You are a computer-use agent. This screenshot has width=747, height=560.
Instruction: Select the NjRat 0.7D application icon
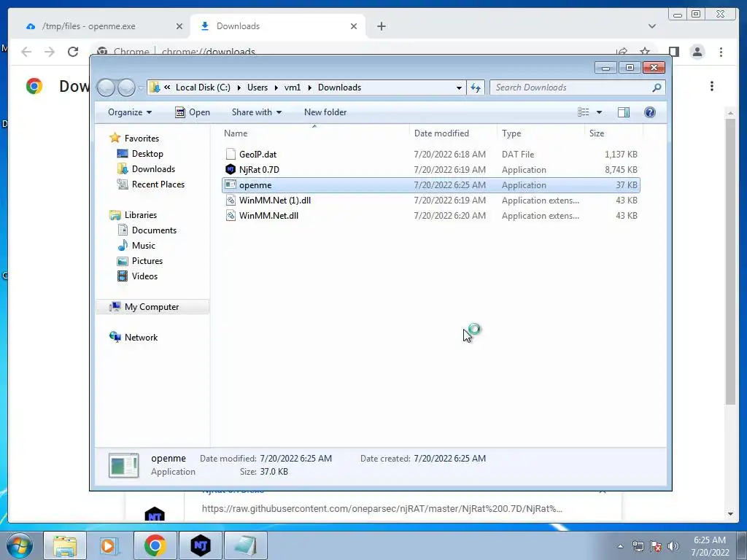click(x=231, y=169)
